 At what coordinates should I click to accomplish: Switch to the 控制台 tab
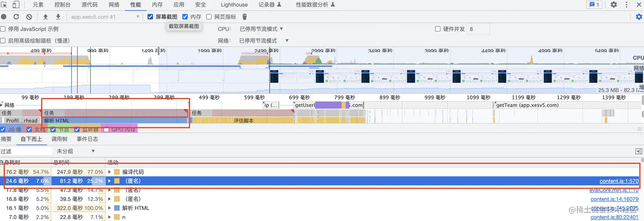[63, 5]
